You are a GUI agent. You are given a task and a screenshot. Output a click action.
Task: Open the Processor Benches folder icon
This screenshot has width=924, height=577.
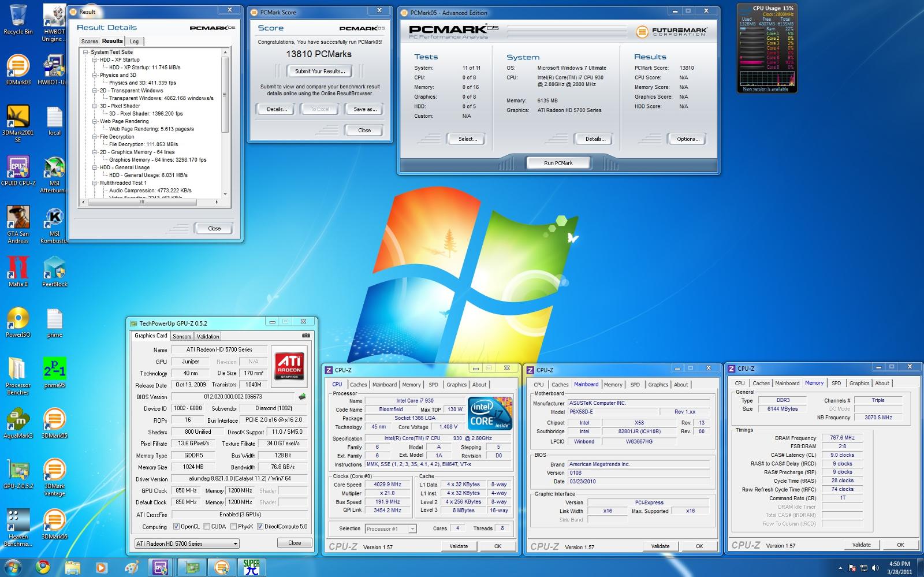click(18, 376)
